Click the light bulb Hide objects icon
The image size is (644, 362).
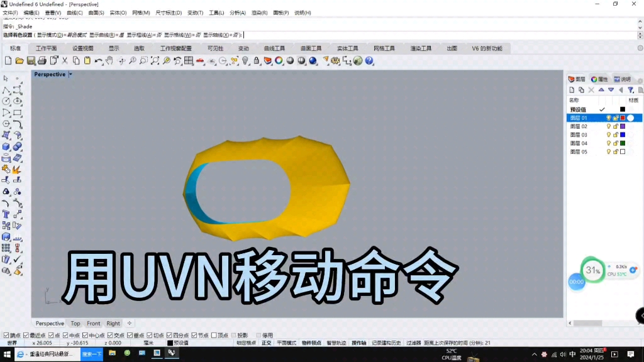[x=245, y=61]
